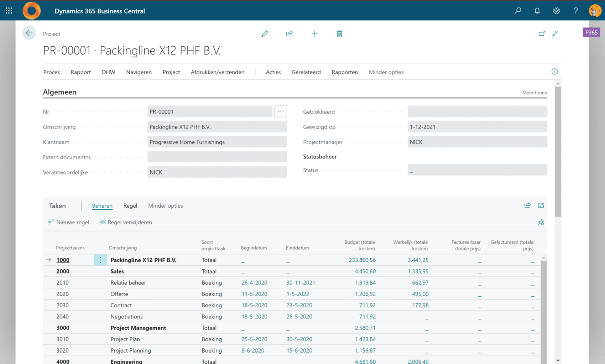This screenshot has width=605, height=364.
Task: Open row options for task 1000
Action: [x=100, y=260]
